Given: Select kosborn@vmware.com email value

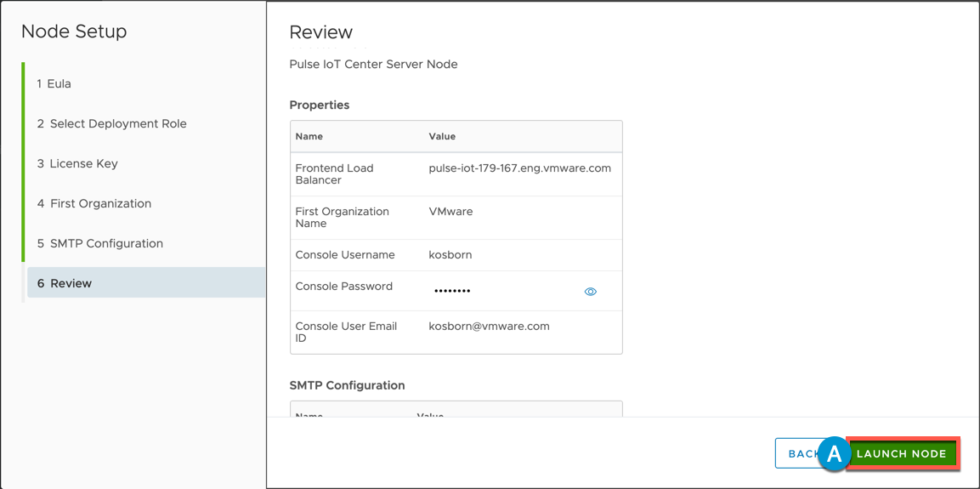Looking at the screenshot, I should pos(490,327).
